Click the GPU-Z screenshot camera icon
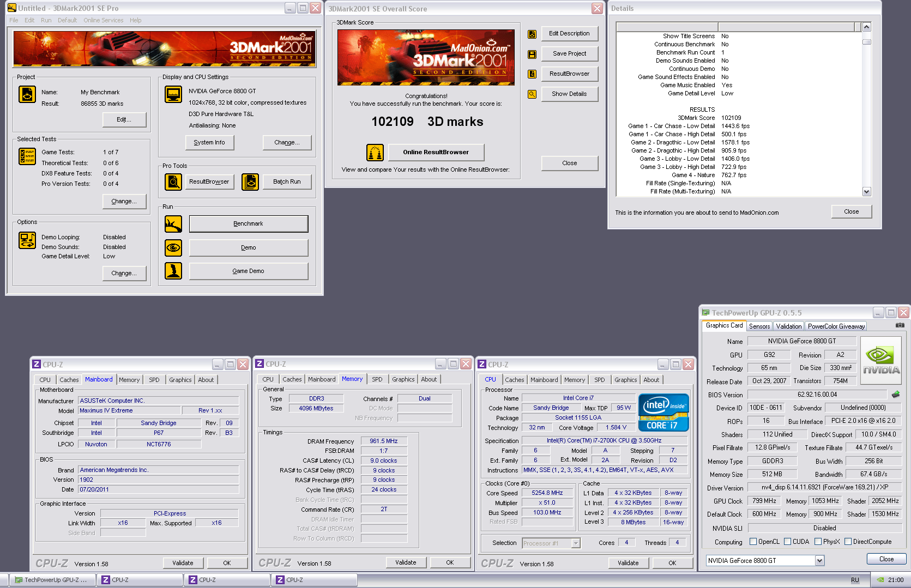Image resolution: width=911 pixels, height=588 pixels. [900, 325]
